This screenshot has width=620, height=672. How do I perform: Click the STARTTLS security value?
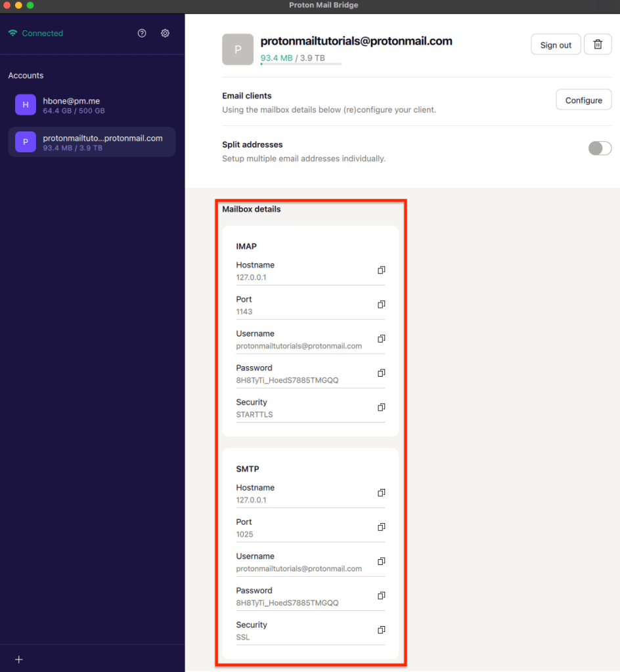254,415
